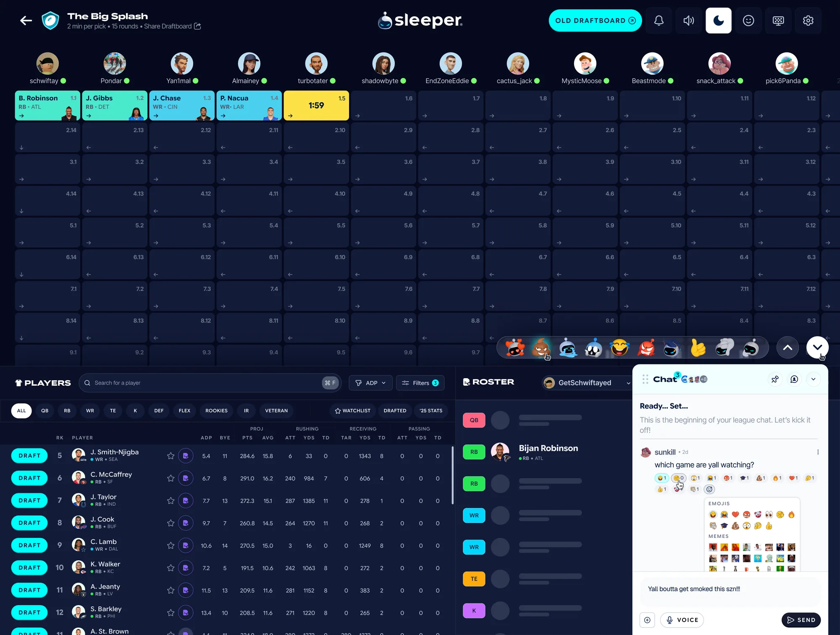The width and height of the screenshot is (840, 635).
Task: Toggle the VETERAN filter
Action: click(x=276, y=411)
